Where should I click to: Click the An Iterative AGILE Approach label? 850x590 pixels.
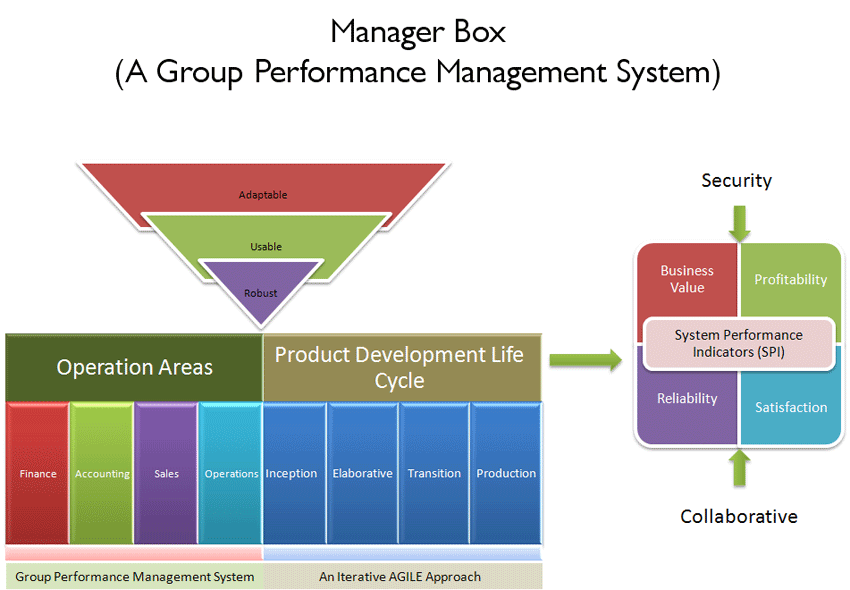400,576
